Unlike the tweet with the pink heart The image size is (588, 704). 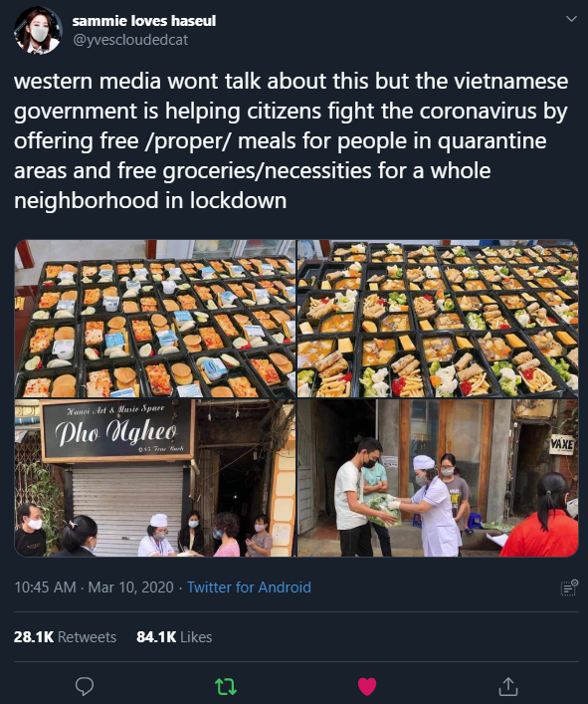367,686
